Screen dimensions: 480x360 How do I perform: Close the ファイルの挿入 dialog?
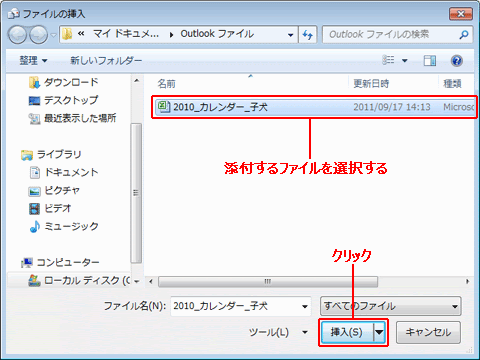[x=461, y=14]
